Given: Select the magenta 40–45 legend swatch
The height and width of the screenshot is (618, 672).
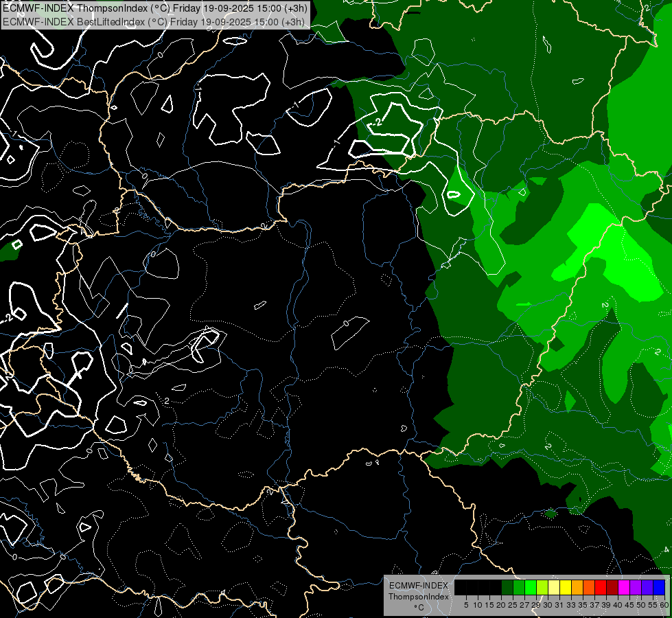Looking at the screenshot, I should [x=624, y=587].
